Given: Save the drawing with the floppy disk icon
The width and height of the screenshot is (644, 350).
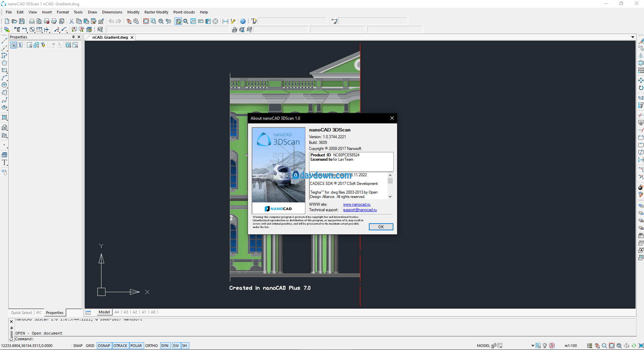Looking at the screenshot, I should pyautogui.click(x=22, y=21).
